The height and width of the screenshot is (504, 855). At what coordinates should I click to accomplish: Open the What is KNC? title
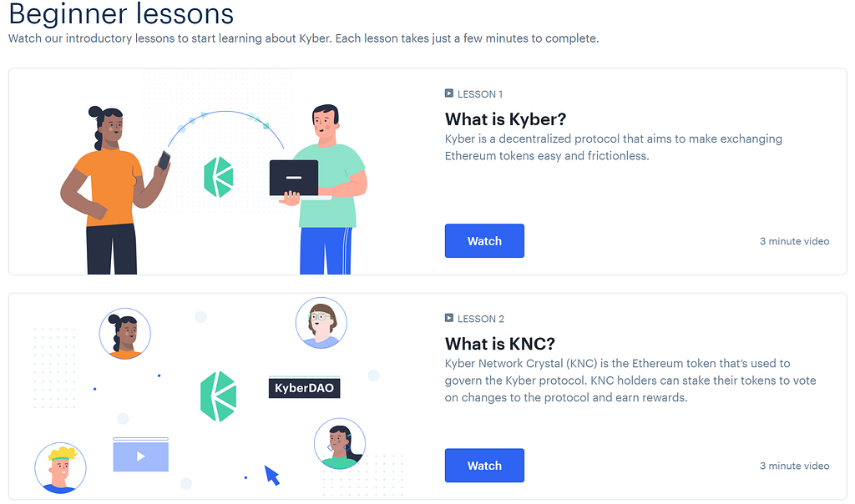(x=500, y=343)
